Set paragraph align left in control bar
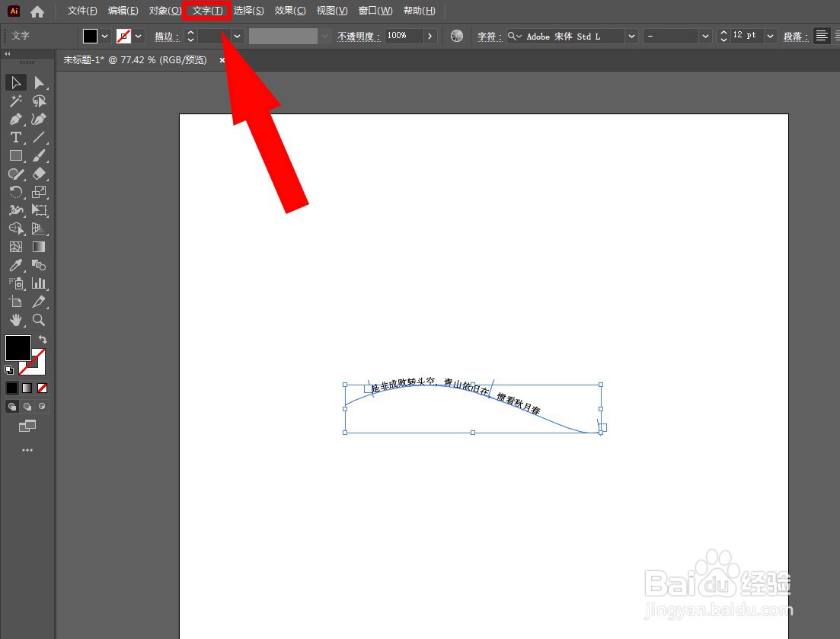 click(x=822, y=36)
